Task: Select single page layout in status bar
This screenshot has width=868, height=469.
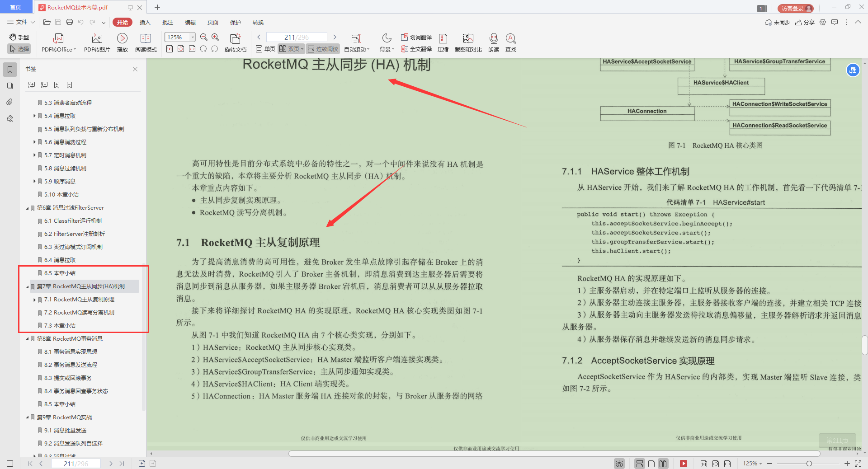Action: coord(651,464)
